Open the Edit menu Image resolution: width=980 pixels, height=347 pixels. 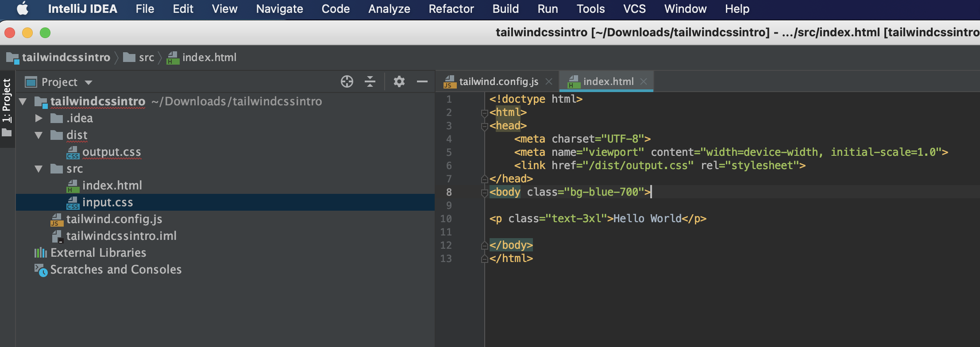(183, 9)
